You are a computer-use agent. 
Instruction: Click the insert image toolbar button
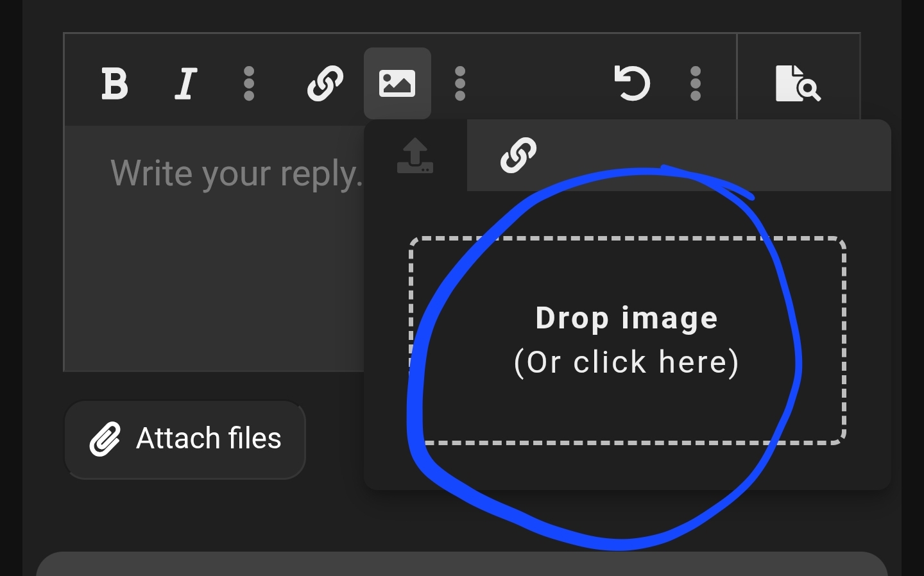tap(397, 83)
